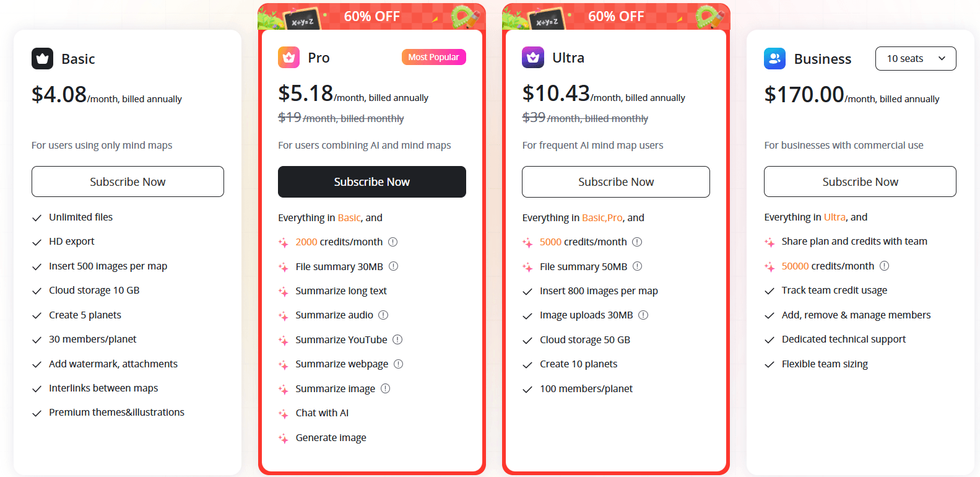Click info icon beside Summarize webpage
Image resolution: width=980 pixels, height=477 pixels.
point(399,364)
